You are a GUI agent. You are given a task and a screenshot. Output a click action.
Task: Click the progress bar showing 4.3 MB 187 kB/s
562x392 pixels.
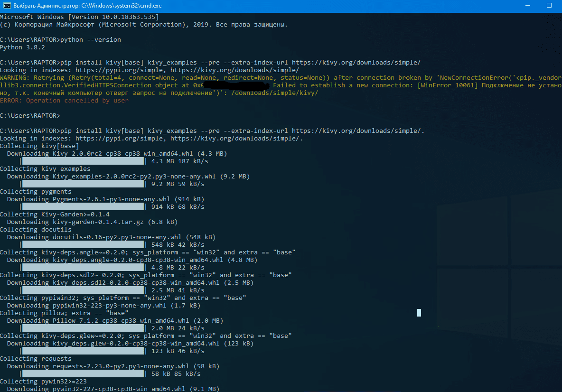(x=82, y=161)
